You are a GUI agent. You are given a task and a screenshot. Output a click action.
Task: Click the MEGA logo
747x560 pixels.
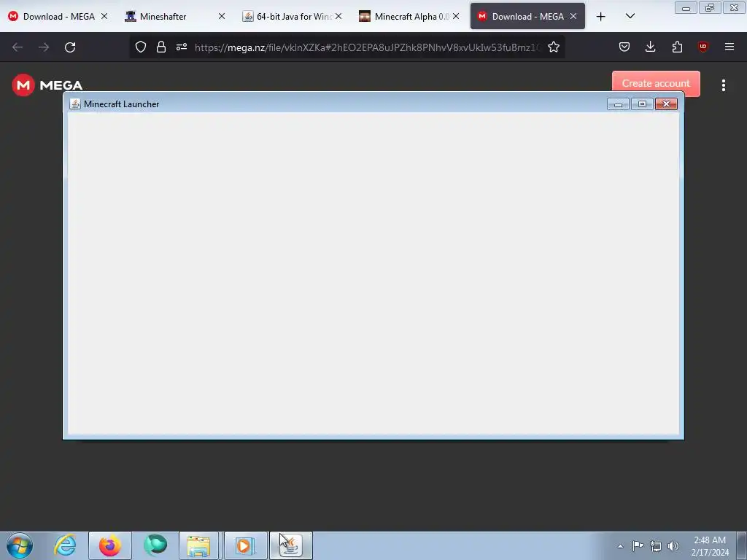[47, 85]
